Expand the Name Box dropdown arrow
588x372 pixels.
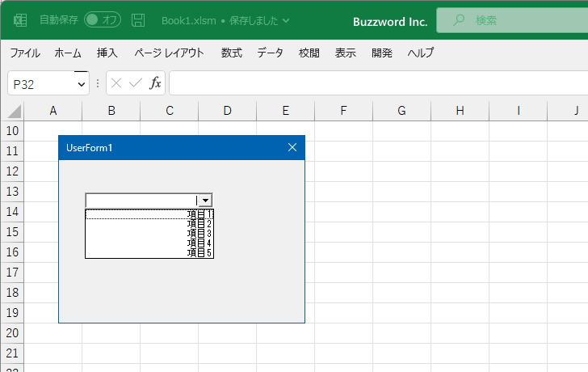coord(82,84)
